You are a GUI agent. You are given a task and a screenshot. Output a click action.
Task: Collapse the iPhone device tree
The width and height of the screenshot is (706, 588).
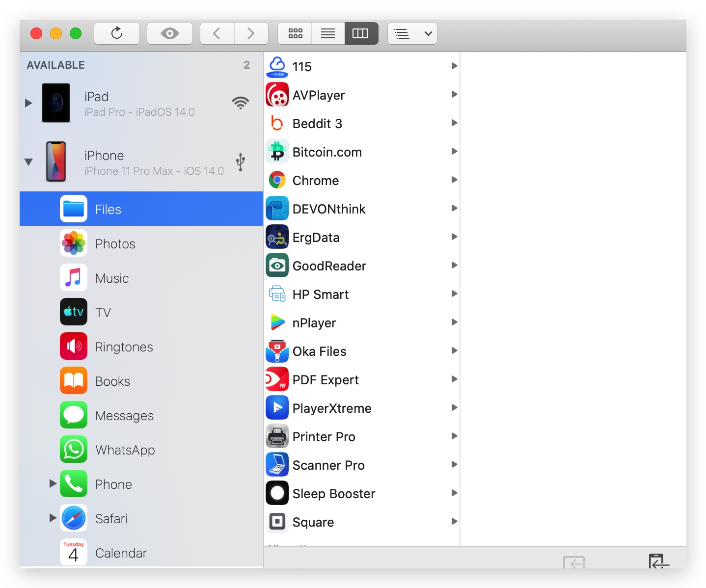click(28, 162)
